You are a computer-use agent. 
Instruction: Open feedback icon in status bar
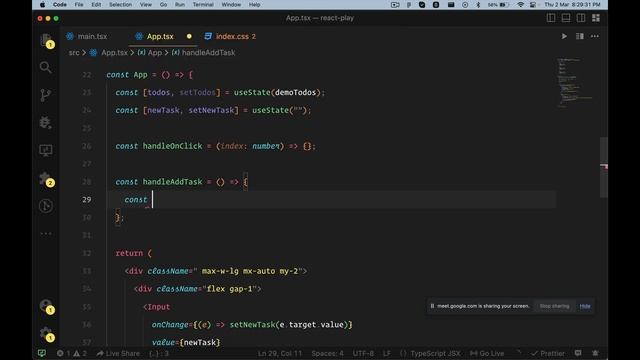tap(578, 353)
